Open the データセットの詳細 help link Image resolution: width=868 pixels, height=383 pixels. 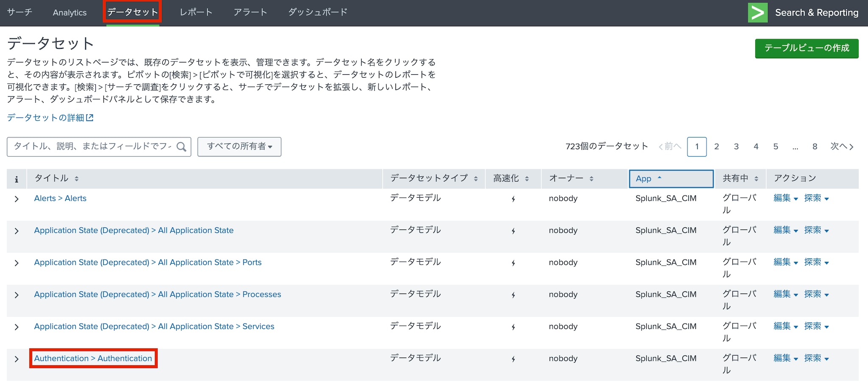(x=50, y=117)
